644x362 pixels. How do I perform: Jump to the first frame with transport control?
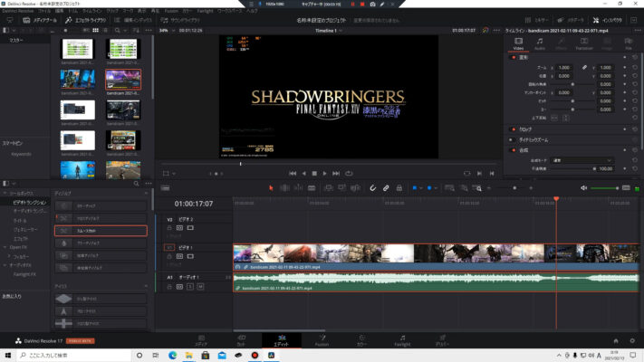[292, 173]
